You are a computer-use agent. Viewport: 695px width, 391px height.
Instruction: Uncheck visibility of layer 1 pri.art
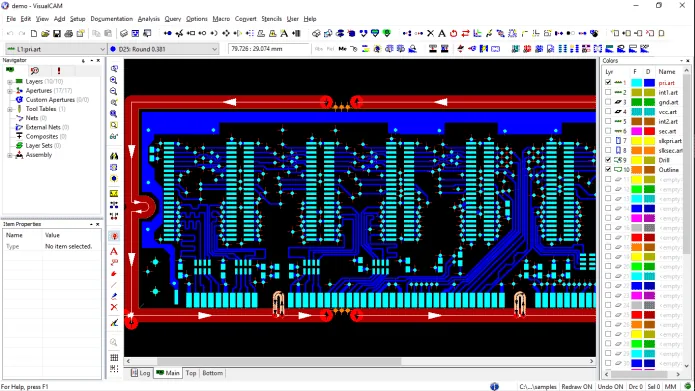pos(608,82)
